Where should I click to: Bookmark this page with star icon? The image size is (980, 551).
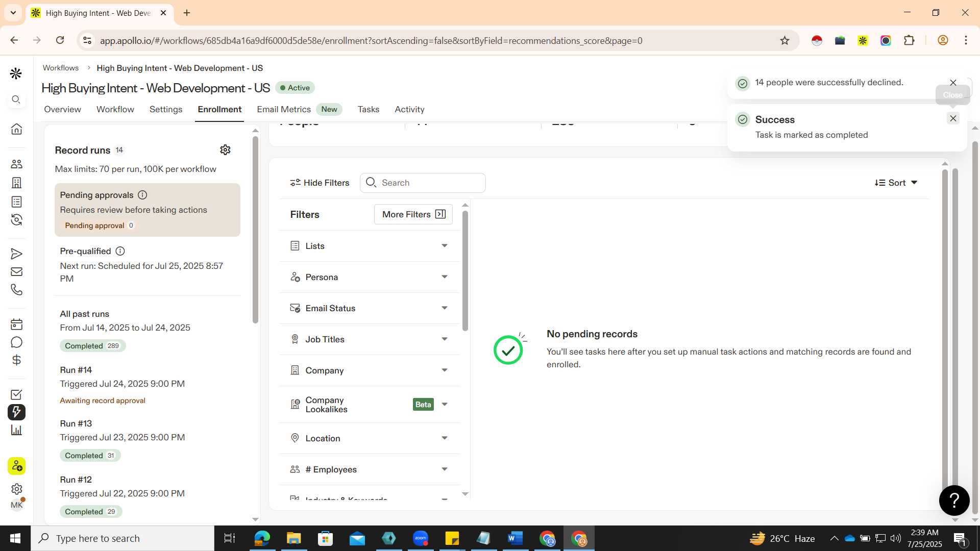[x=785, y=41]
